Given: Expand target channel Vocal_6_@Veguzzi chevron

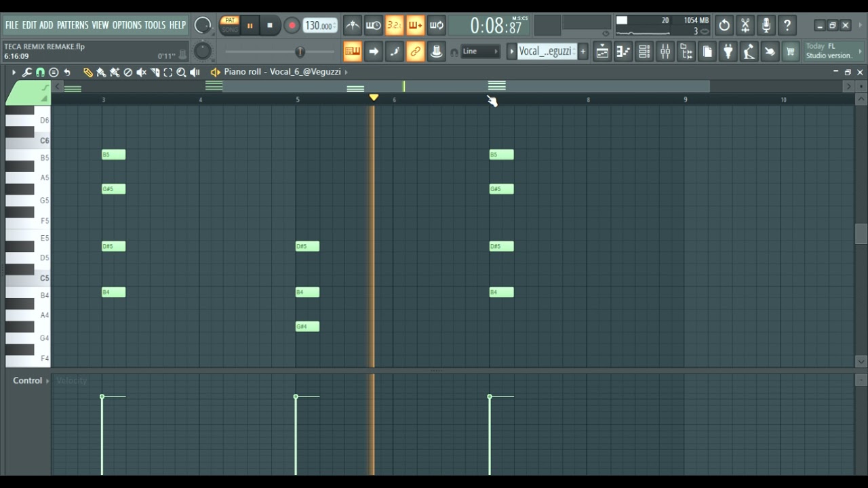Looking at the screenshot, I should [x=346, y=72].
